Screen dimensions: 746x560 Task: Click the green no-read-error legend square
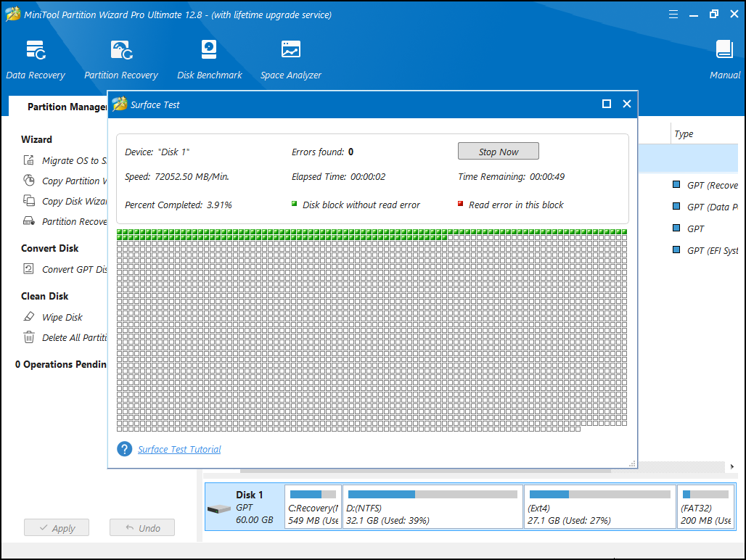pos(294,204)
